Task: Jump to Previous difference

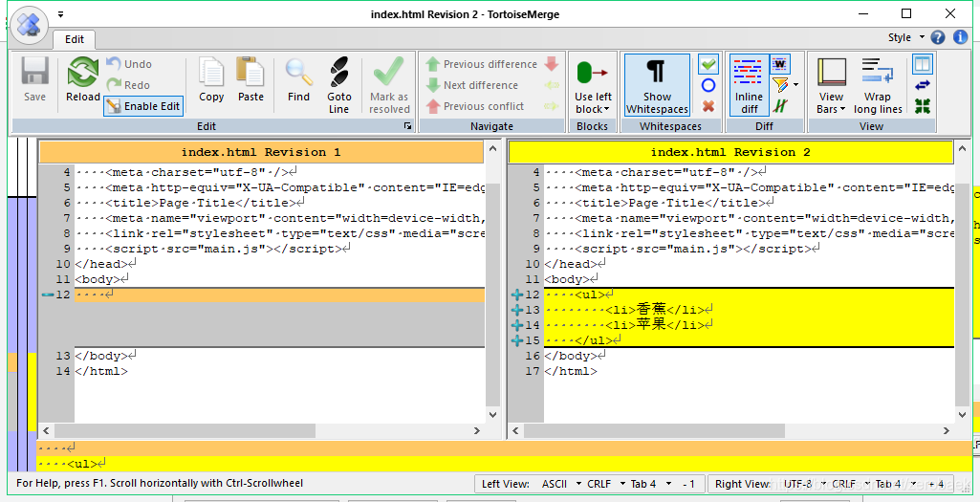Action: pyautogui.click(x=481, y=64)
